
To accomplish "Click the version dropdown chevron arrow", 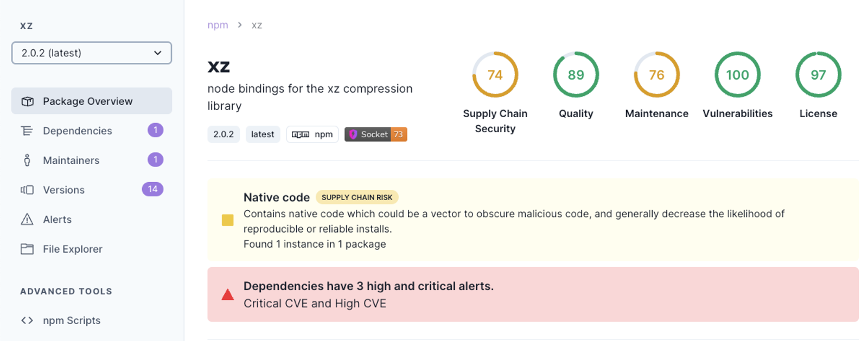I will pos(157,53).
